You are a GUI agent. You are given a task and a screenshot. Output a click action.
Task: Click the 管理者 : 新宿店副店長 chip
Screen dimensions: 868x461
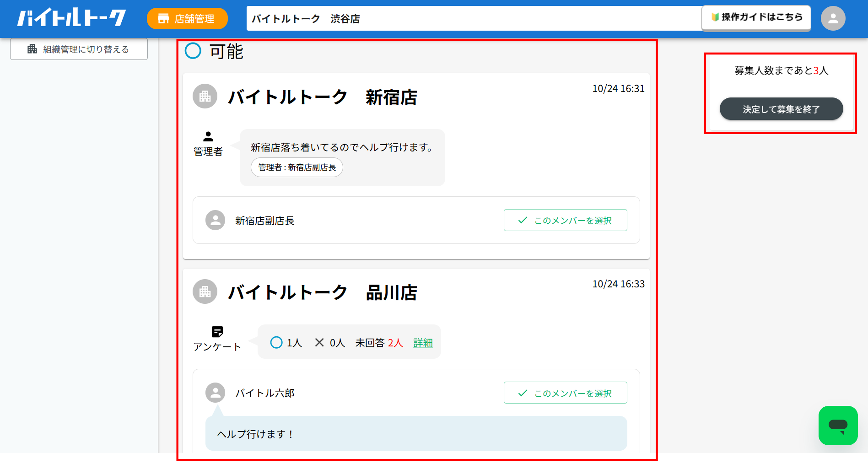tap(297, 167)
